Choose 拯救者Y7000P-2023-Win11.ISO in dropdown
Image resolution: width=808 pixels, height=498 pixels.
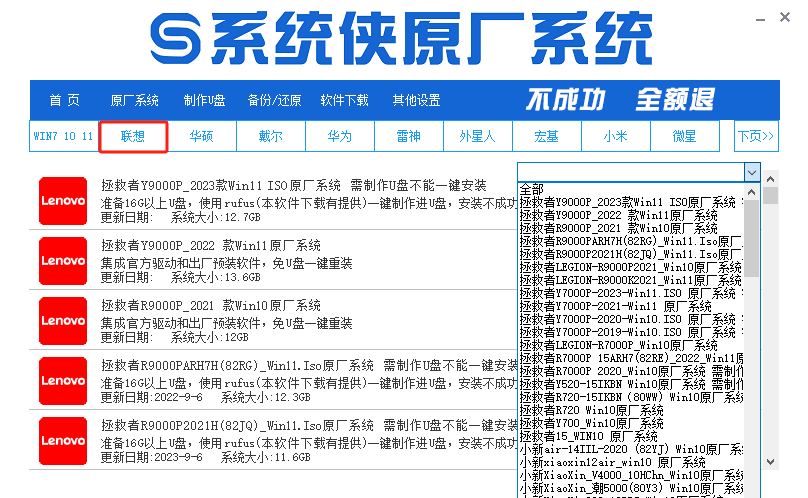coord(631,293)
